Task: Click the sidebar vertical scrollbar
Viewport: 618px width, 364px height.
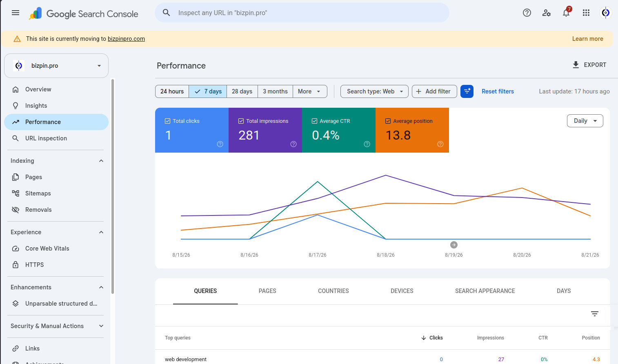Action: point(113,186)
